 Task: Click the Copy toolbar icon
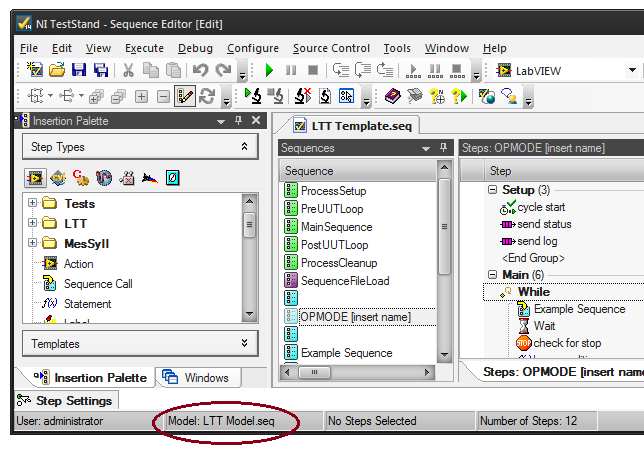coord(151,70)
